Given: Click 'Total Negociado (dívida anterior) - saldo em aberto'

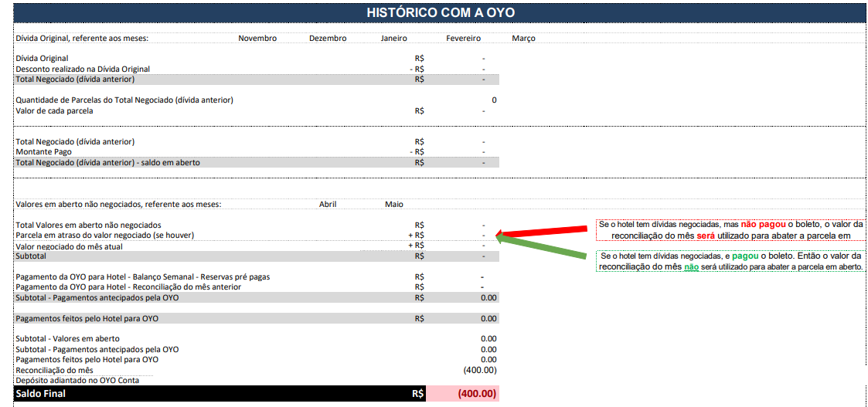Looking at the screenshot, I should coord(108,163).
